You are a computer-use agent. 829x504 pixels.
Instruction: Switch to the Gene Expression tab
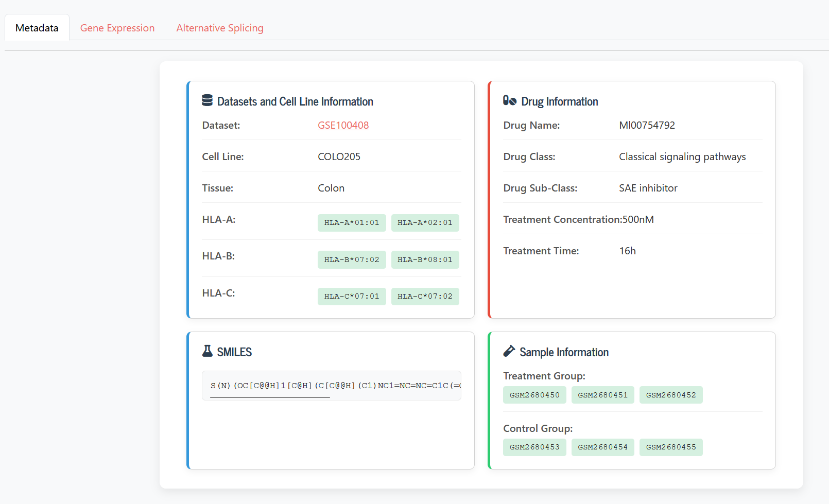(117, 28)
